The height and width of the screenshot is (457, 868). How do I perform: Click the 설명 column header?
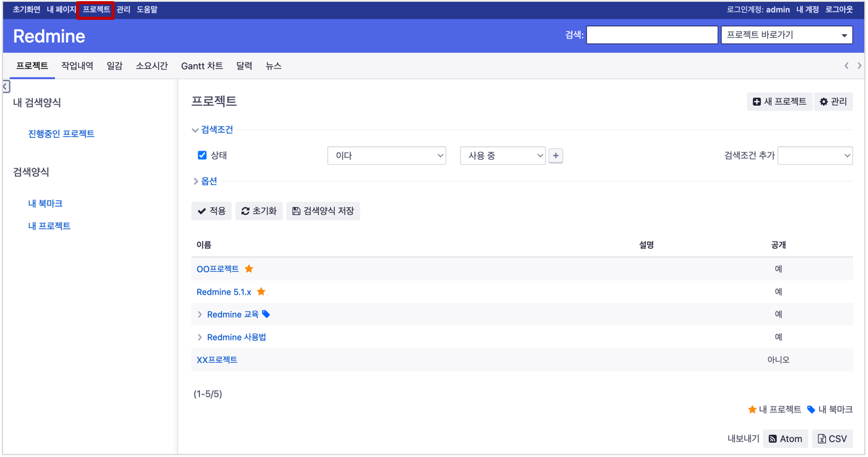click(x=646, y=245)
